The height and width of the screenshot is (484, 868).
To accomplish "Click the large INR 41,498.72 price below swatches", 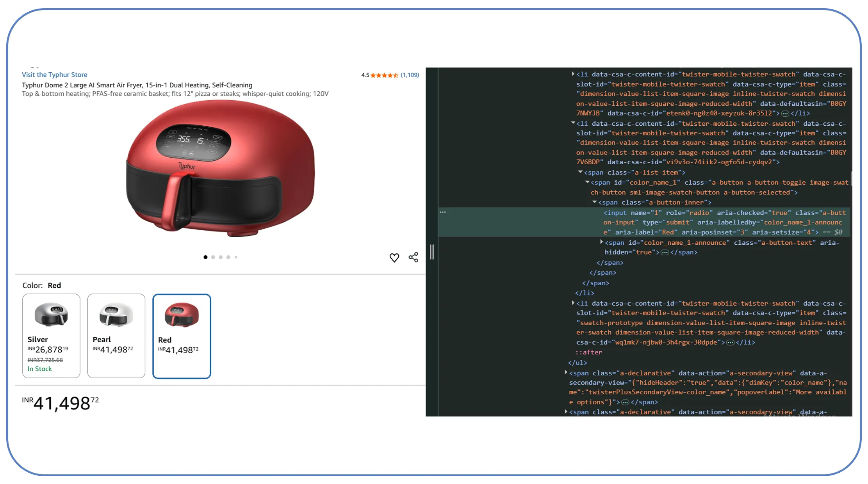I will 61,403.
